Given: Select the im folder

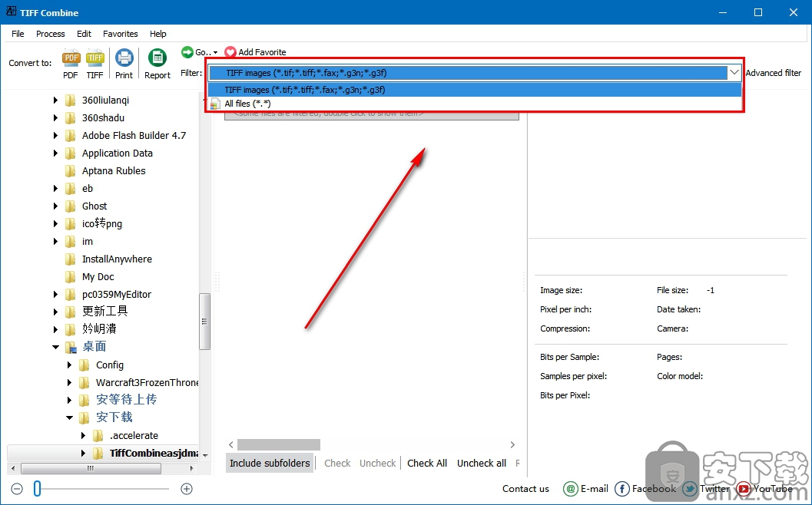Looking at the screenshot, I should click(88, 242).
